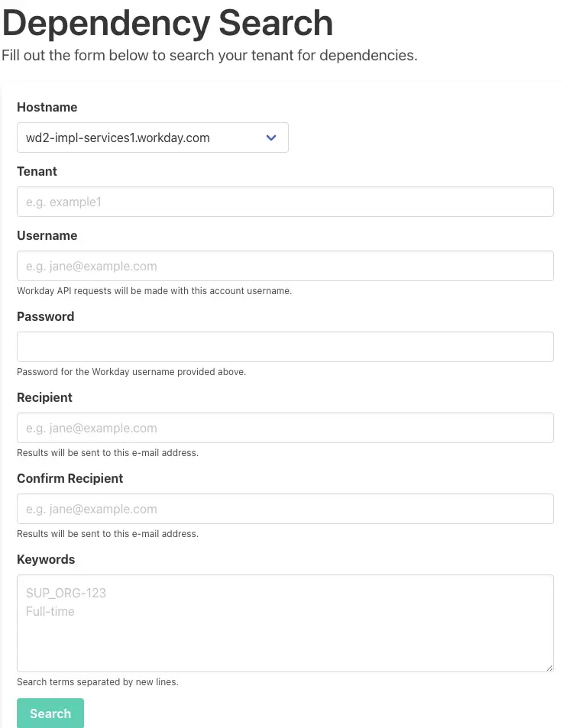The width and height of the screenshot is (563, 728).
Task: Select the Password input box
Action: (285, 347)
